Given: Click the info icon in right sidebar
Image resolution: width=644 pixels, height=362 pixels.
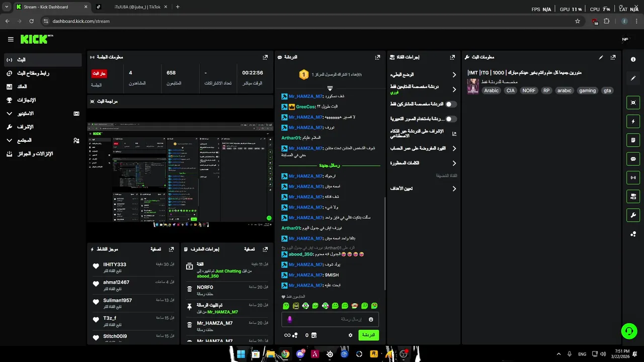Looking at the screenshot, I should tap(633, 59).
